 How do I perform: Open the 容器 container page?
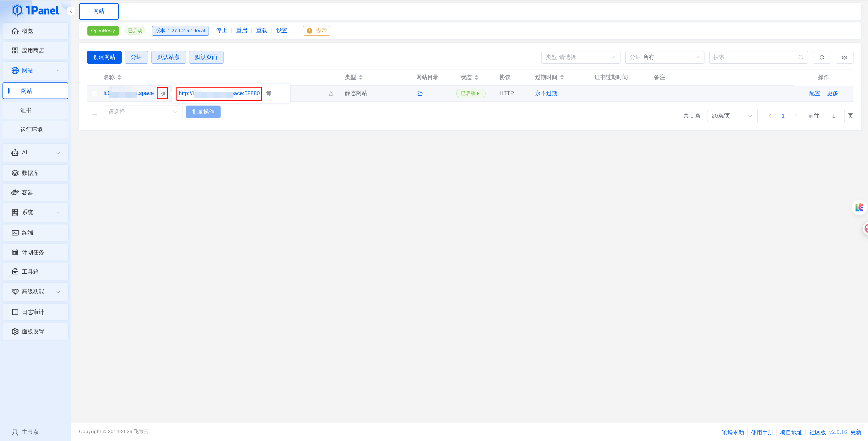point(35,193)
